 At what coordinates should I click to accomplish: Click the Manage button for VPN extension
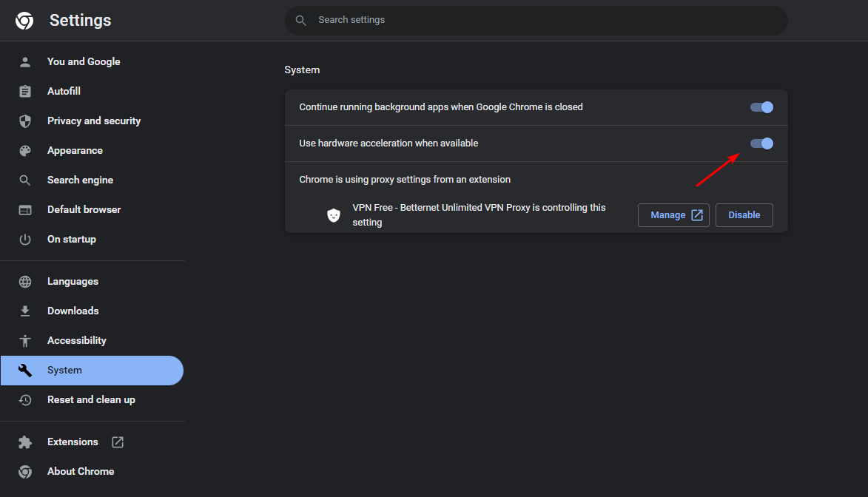coord(673,215)
